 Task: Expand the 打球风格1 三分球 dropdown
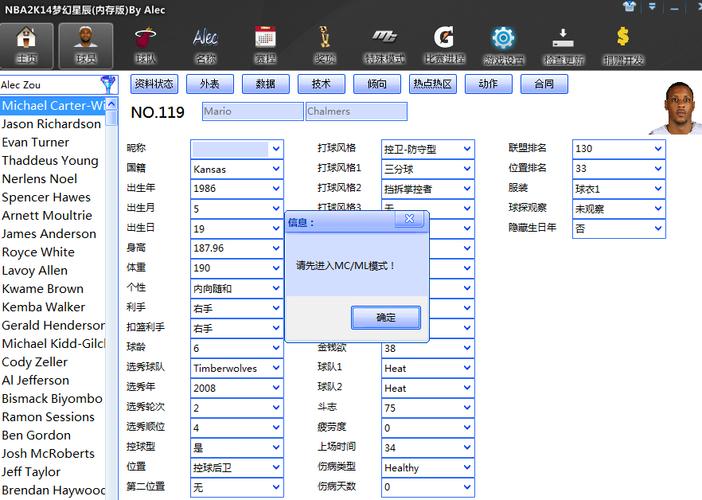(x=467, y=169)
